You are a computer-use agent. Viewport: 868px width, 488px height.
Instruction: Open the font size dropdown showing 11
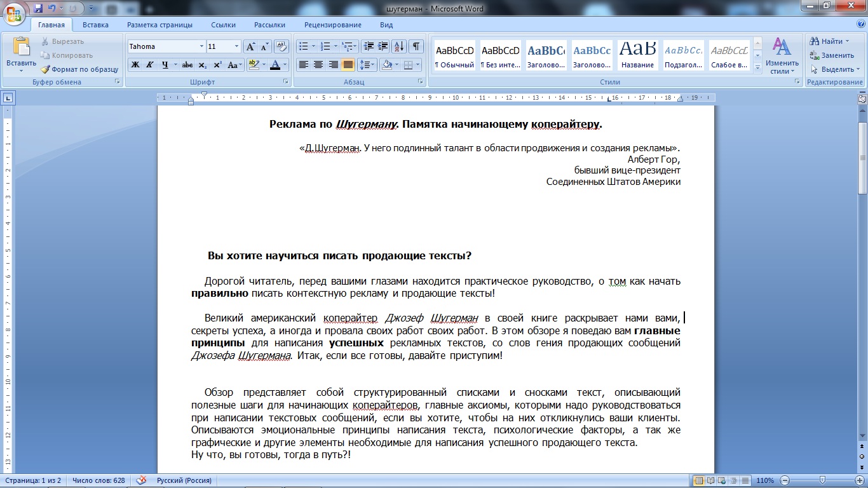pos(237,46)
